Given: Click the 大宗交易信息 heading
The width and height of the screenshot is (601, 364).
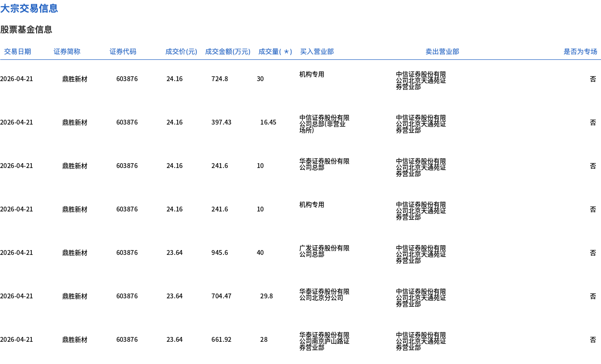Looking at the screenshot, I should (29, 8).
